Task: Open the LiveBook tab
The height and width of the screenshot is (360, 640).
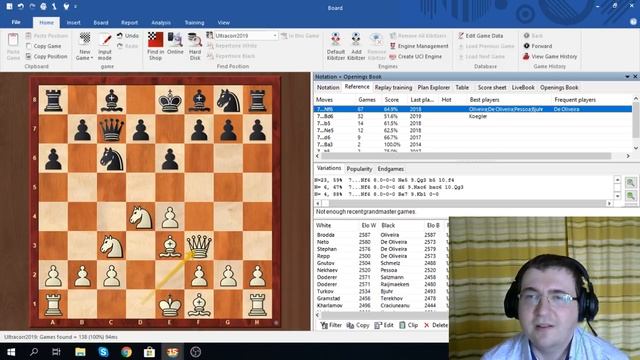Action: click(x=523, y=87)
